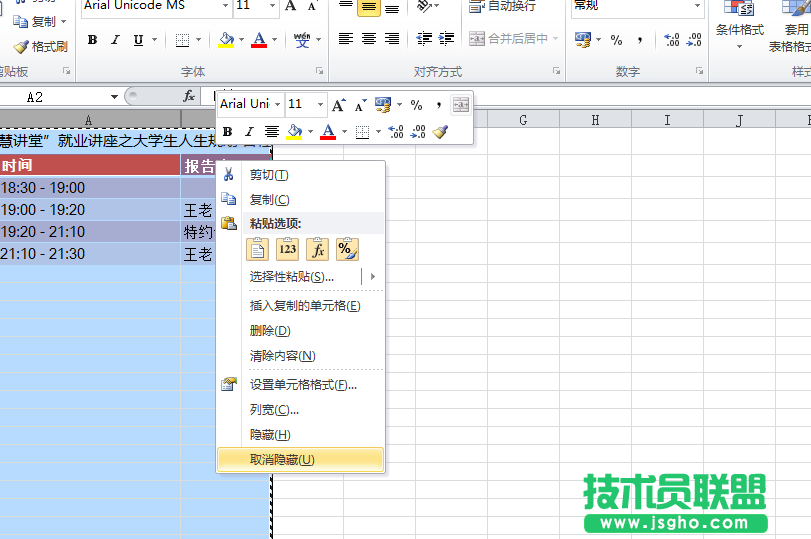Click mini toolbar format painter brush
811x539 pixels.
click(x=440, y=131)
